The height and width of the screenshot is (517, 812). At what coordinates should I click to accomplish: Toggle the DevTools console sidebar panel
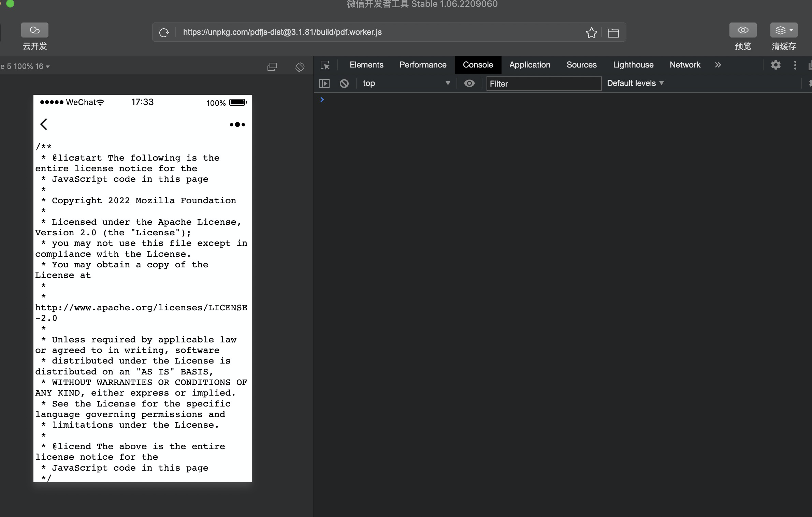coord(324,83)
